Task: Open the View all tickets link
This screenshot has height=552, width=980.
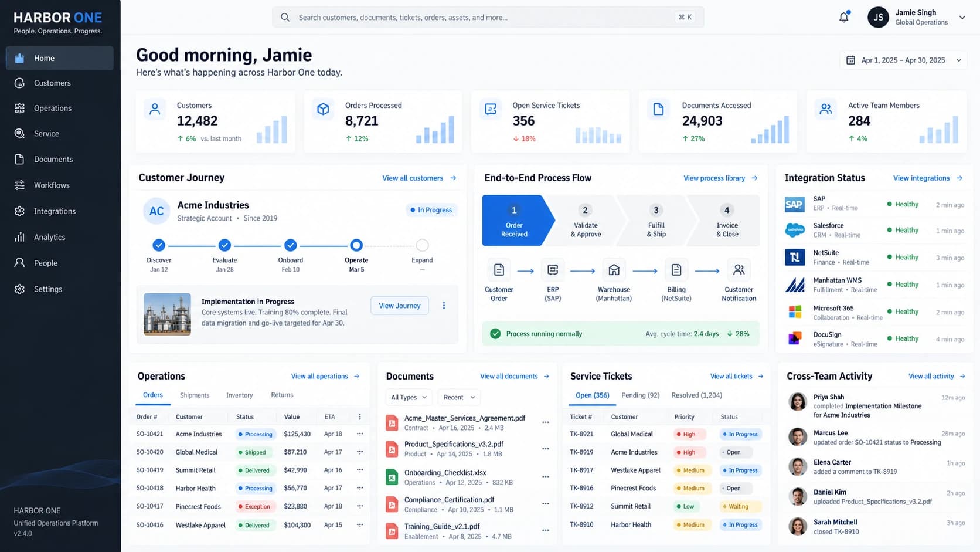Action: 737,377
